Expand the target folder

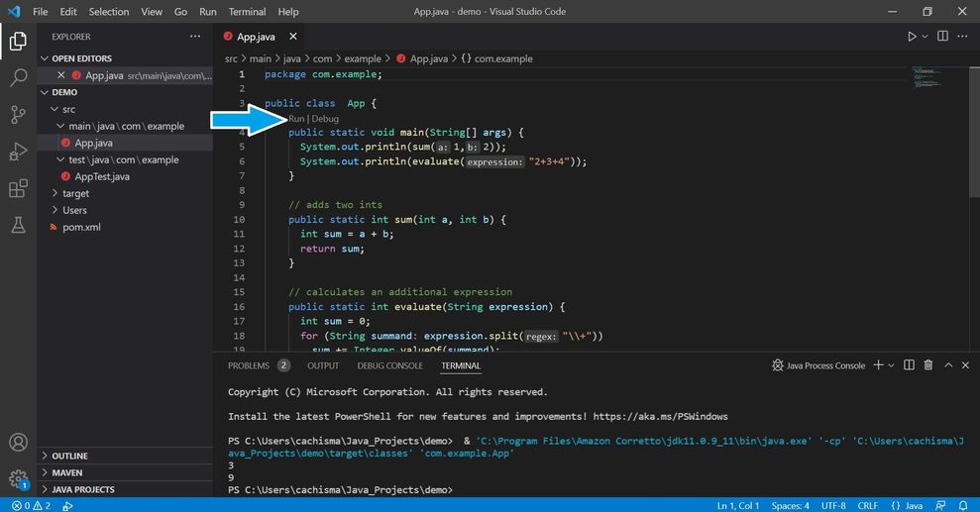[125, 193]
